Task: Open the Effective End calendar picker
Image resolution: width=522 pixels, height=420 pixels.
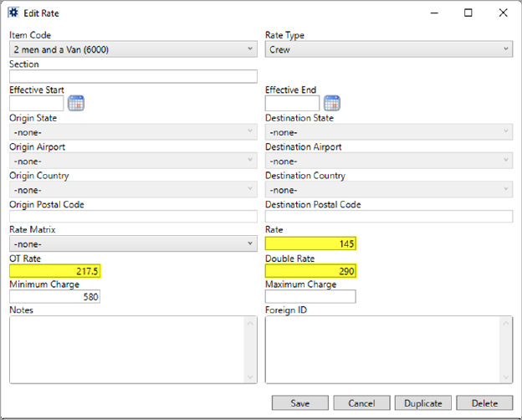Action: (x=332, y=104)
